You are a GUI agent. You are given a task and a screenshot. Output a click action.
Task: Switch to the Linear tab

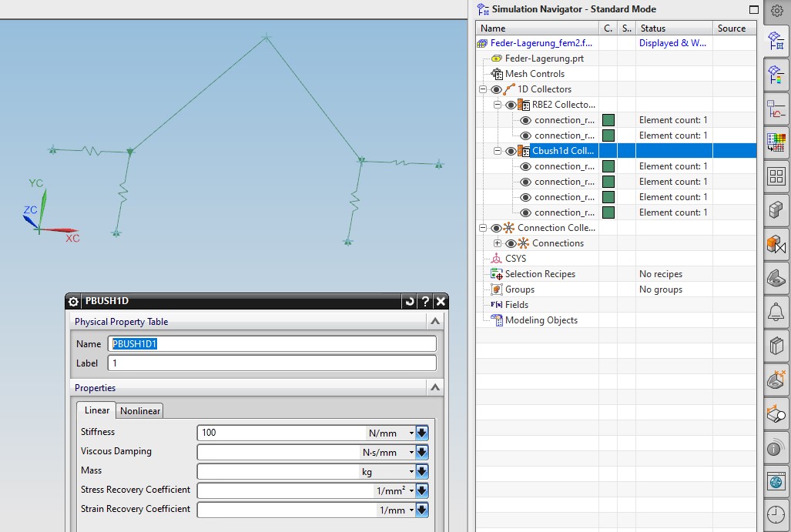coord(96,410)
